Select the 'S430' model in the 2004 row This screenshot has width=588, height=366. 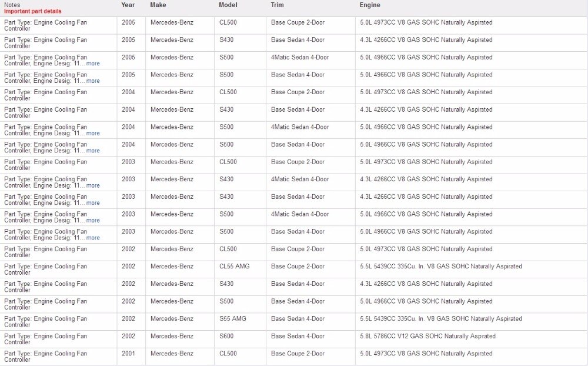tap(226, 109)
